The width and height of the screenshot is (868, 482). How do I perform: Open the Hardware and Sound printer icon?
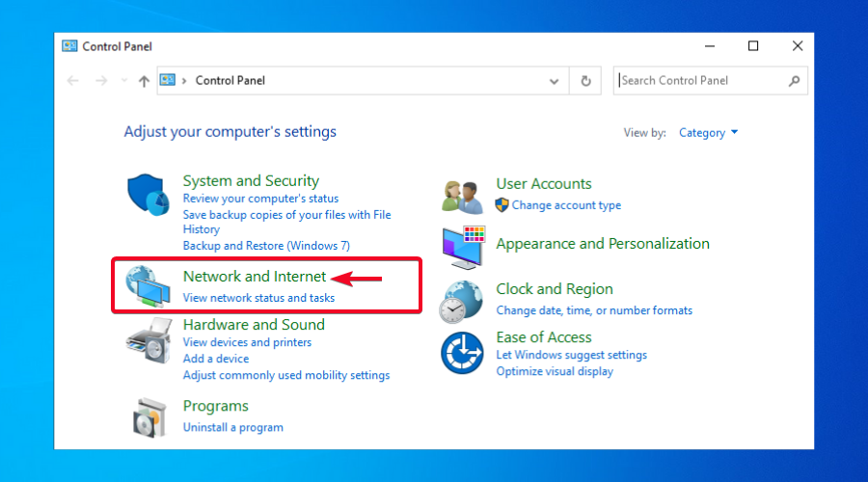click(x=149, y=341)
